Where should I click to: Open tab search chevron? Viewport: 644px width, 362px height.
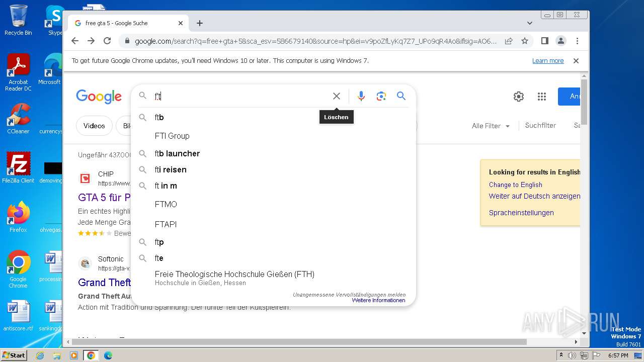pyautogui.click(x=529, y=23)
